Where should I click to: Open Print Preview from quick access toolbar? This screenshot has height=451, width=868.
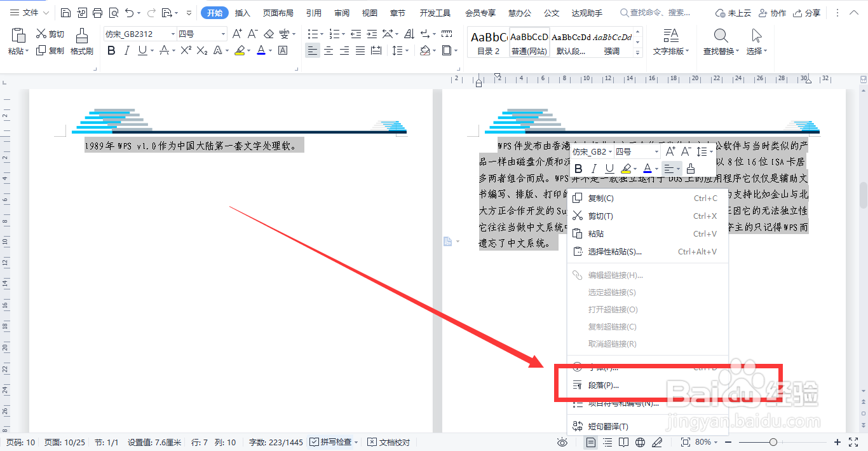[113, 13]
